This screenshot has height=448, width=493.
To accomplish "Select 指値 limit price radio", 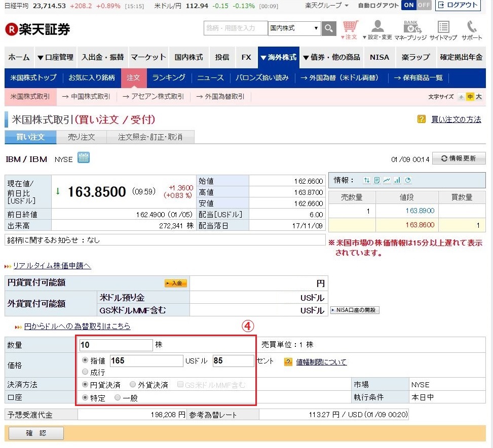I will tap(85, 360).
